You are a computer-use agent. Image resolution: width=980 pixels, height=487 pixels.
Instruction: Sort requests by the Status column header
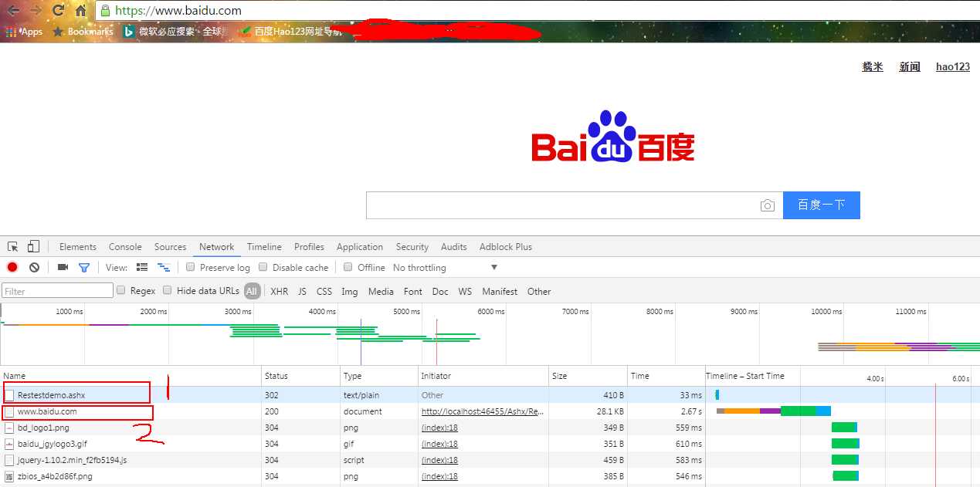301,376
